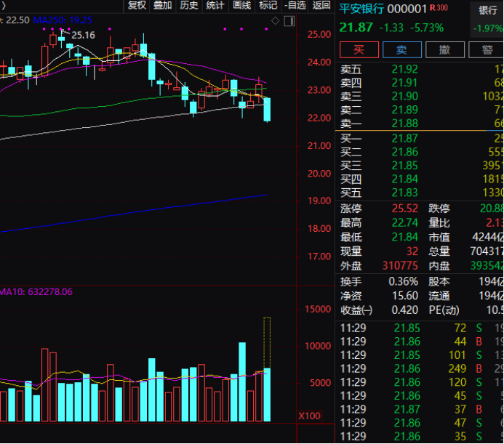This screenshot has height=444, width=504.
Task: Select the 卖一 ask price 21.88
Action: (x=405, y=124)
